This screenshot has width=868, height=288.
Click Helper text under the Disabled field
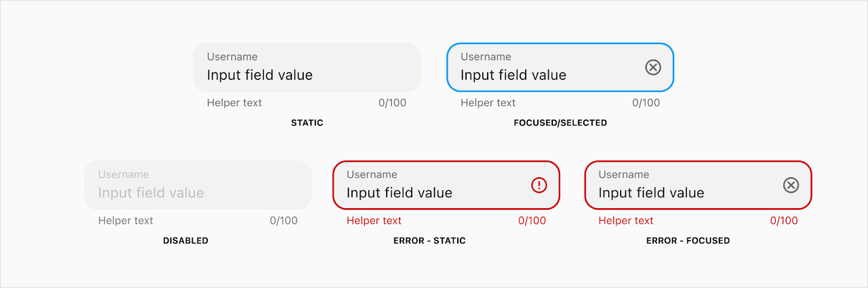pos(125,221)
